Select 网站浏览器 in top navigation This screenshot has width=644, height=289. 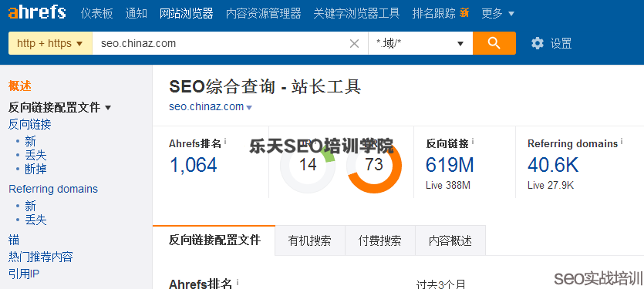pos(187,13)
